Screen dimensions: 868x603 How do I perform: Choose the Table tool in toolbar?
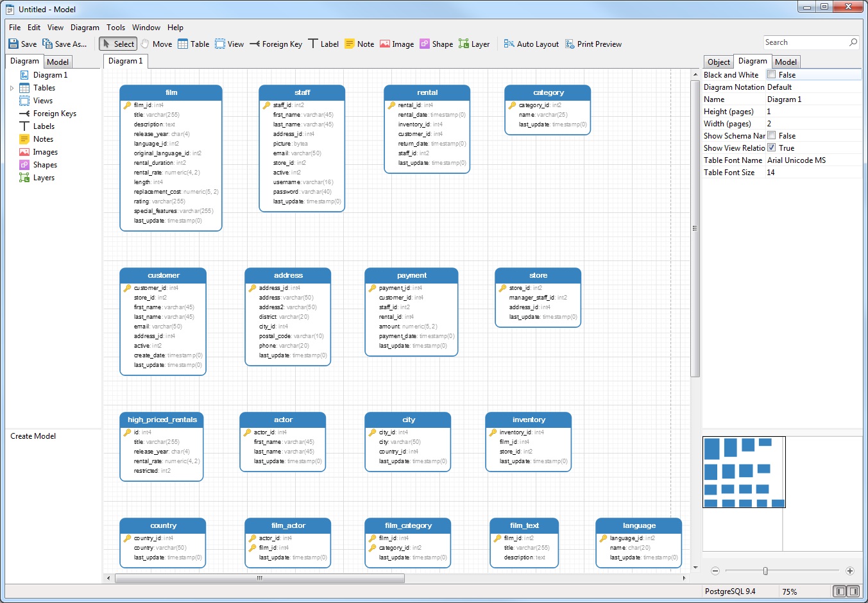click(194, 44)
